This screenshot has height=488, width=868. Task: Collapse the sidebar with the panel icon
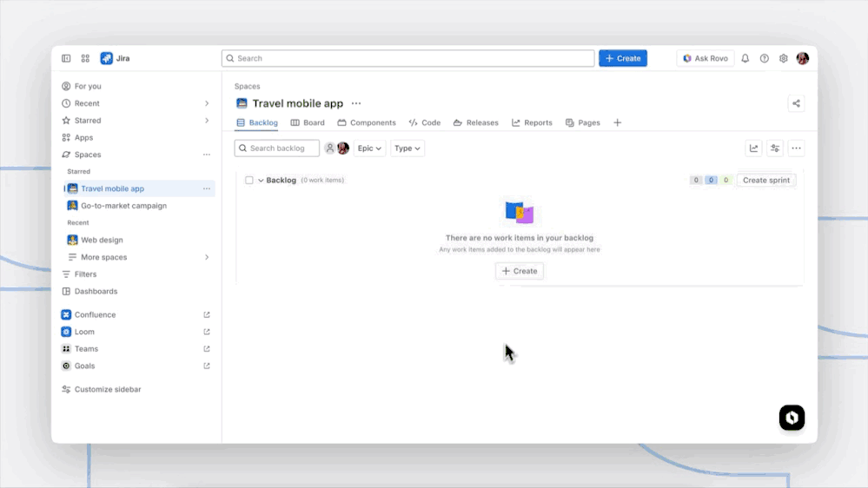(x=66, y=58)
